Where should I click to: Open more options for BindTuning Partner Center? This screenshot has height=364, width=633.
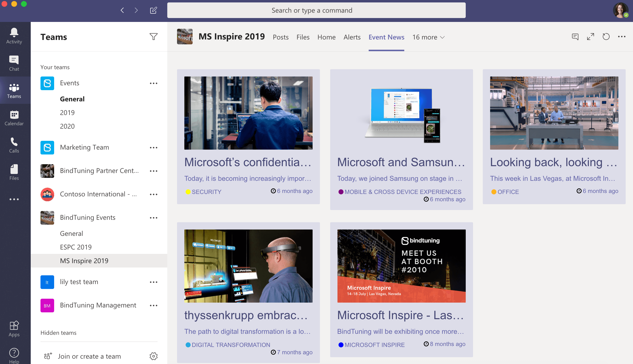[x=153, y=171]
